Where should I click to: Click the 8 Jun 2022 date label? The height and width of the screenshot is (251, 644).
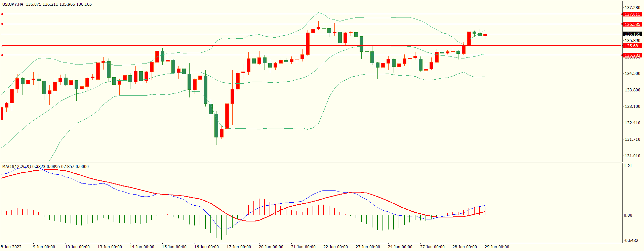[11, 247]
